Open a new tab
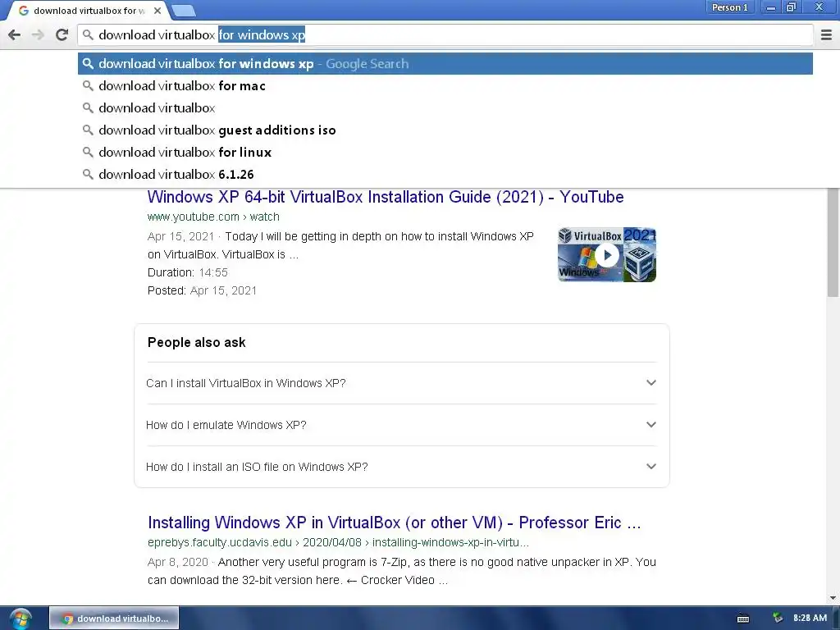The image size is (840, 630). click(184, 10)
